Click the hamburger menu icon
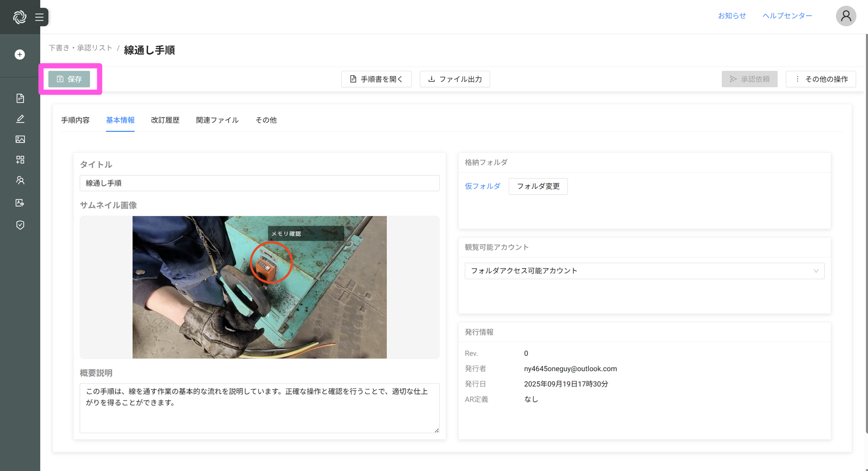 click(39, 17)
